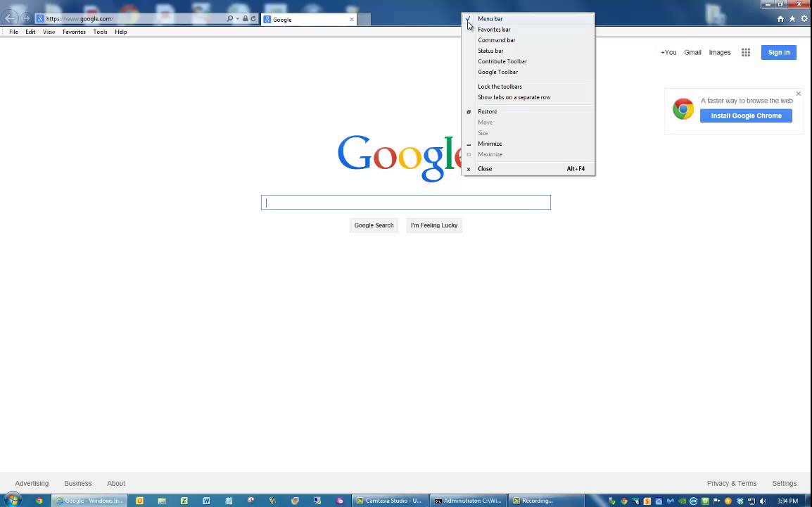Viewport: 812px width, 507px height.
Task: Click the Google Search button
Action: [x=374, y=225]
